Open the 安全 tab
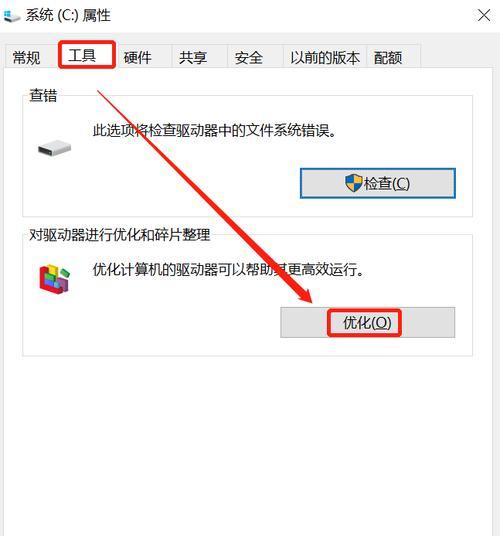The image size is (500, 536). tap(248, 57)
